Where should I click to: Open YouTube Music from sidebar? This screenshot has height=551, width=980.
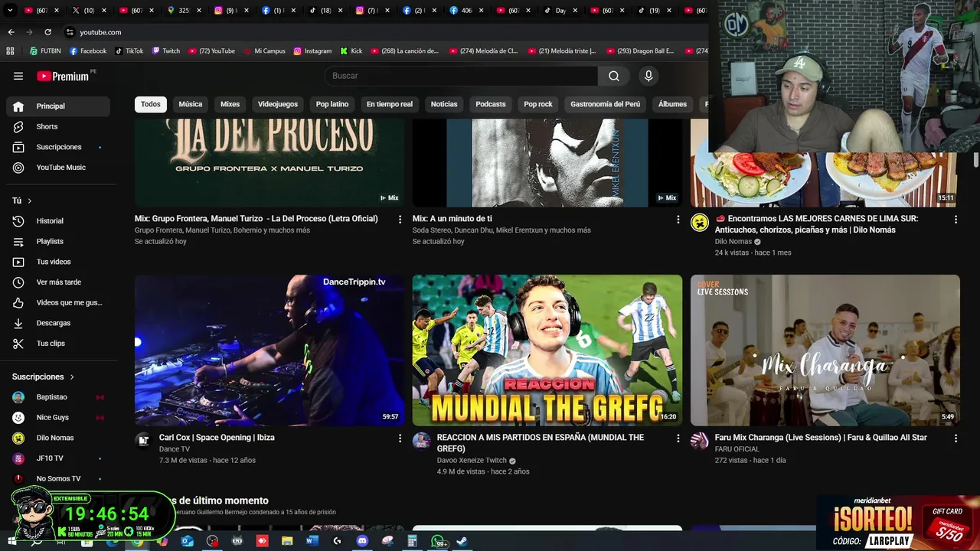(58, 168)
